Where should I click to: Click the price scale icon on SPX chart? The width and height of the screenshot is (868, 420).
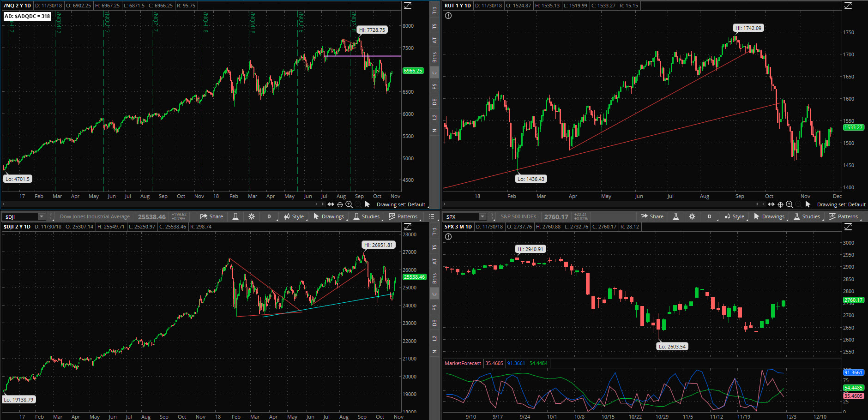pos(848,227)
